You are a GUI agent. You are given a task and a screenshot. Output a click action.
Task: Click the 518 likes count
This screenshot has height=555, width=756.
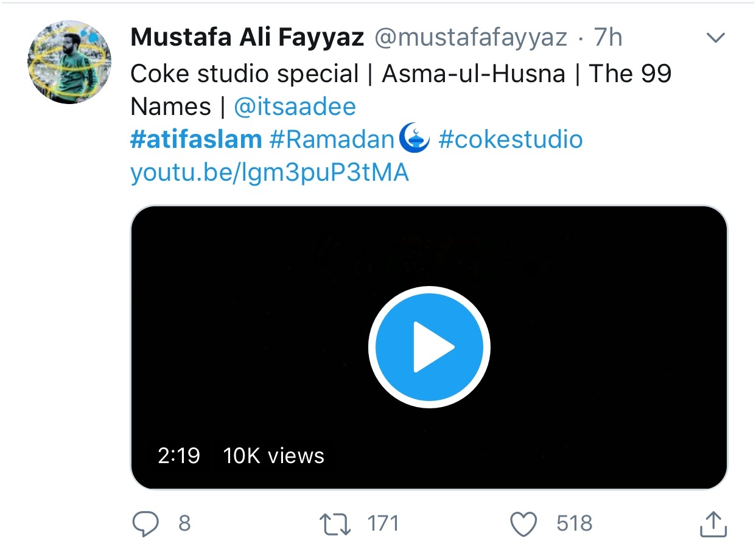click(x=574, y=524)
